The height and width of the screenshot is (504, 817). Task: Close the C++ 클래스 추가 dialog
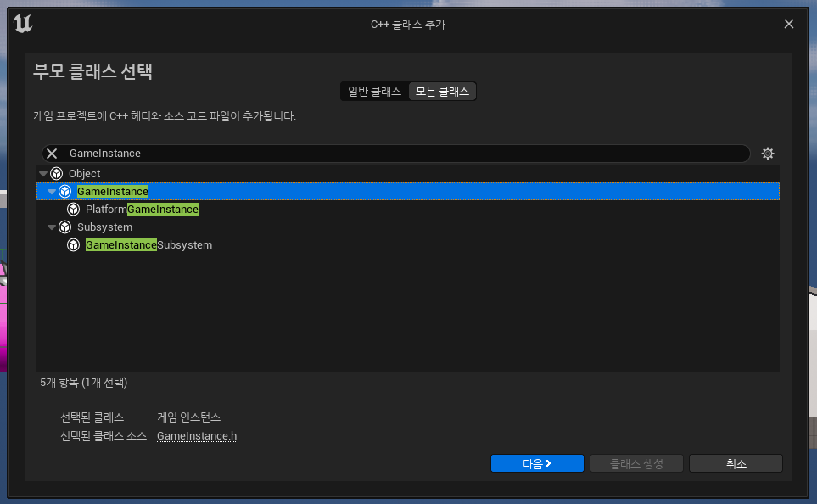(x=789, y=24)
